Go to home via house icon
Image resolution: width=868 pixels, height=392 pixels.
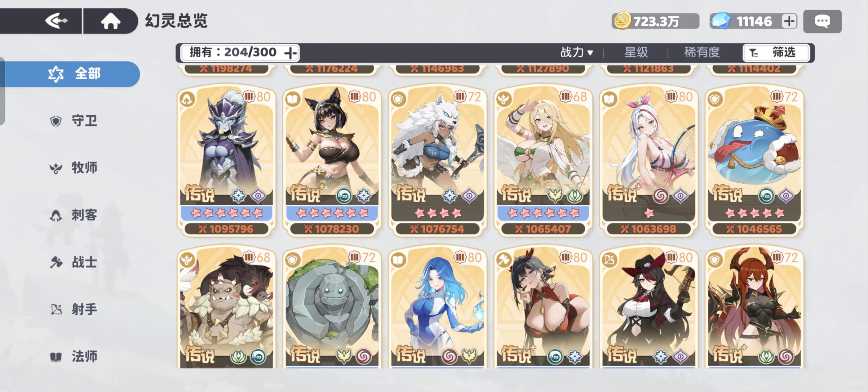click(111, 21)
